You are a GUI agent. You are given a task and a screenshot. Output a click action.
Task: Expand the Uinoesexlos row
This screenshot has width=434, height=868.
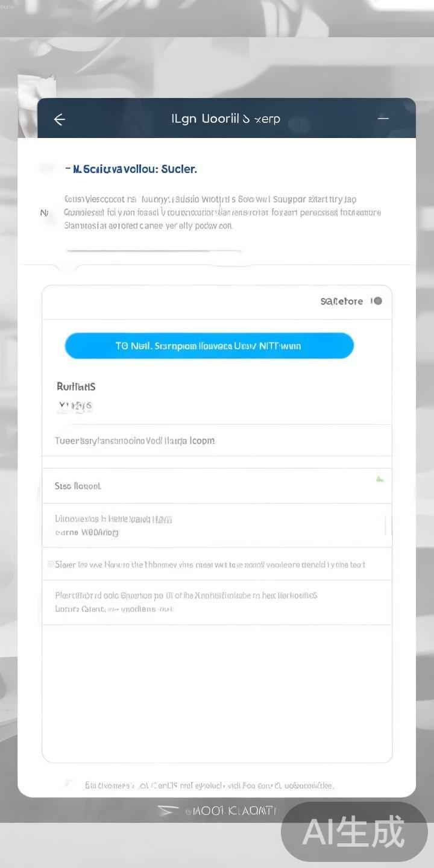tap(217, 525)
